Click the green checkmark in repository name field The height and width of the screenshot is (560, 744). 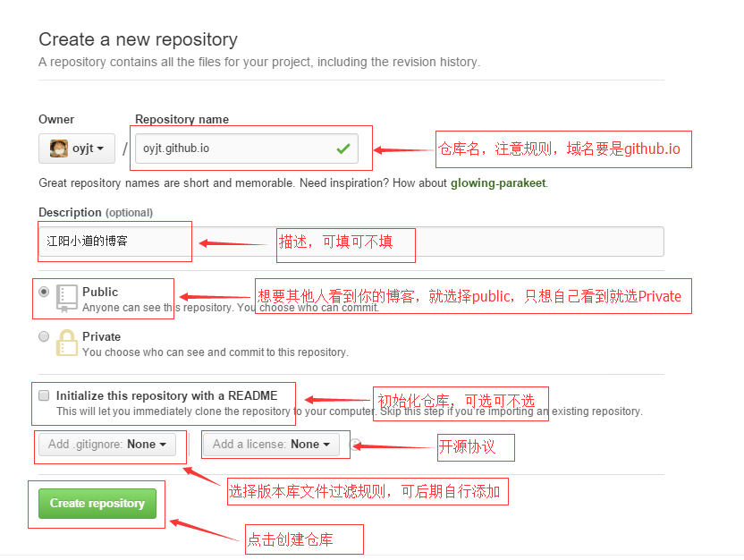click(343, 148)
